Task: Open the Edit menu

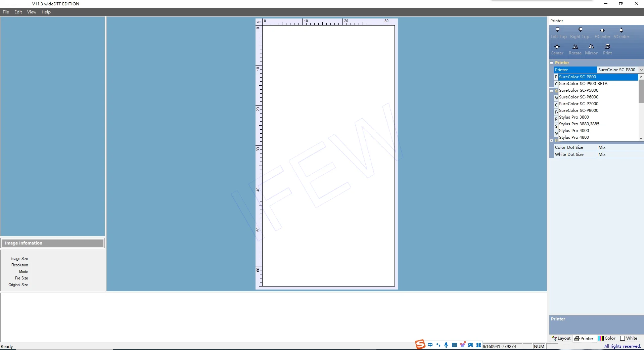Action: pyautogui.click(x=18, y=12)
